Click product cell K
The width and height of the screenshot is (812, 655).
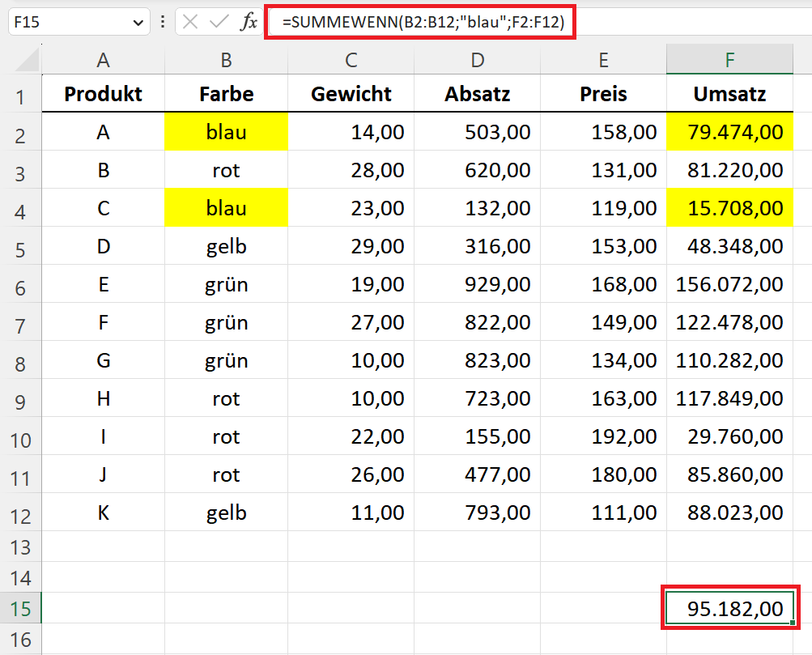[x=103, y=513]
